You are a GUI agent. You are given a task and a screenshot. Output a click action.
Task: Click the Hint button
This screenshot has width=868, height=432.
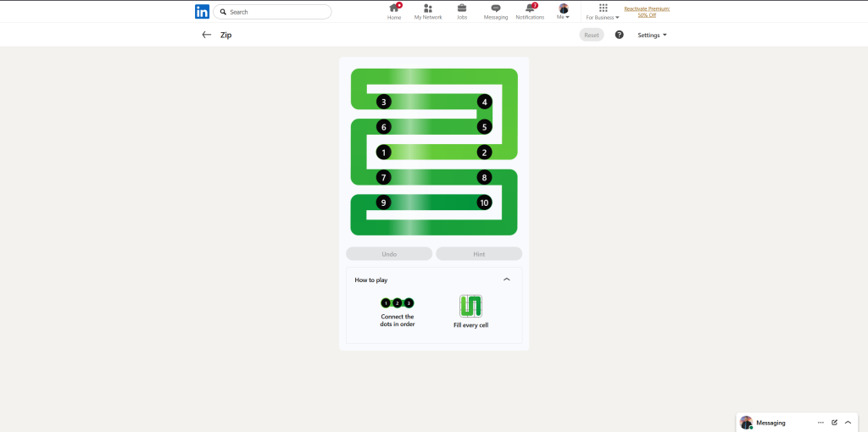pos(479,254)
